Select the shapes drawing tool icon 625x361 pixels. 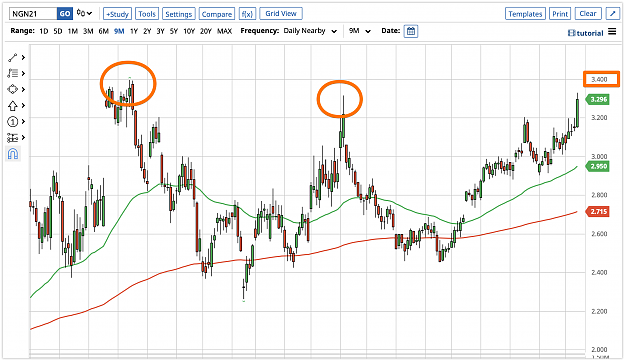pos(12,89)
